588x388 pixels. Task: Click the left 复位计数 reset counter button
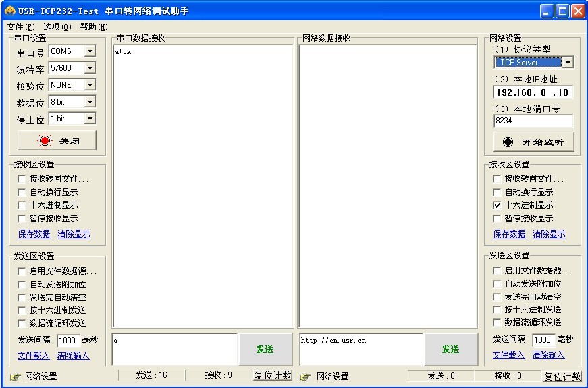[273, 376]
